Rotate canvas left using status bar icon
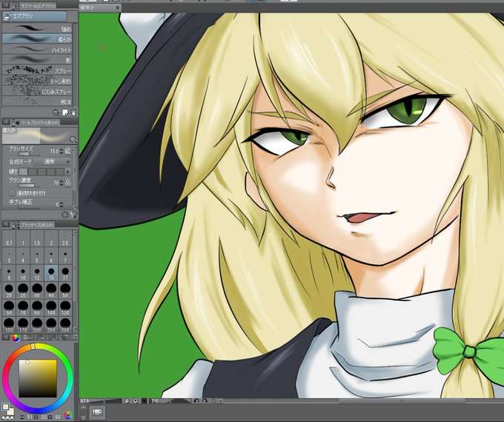 click(x=196, y=401)
